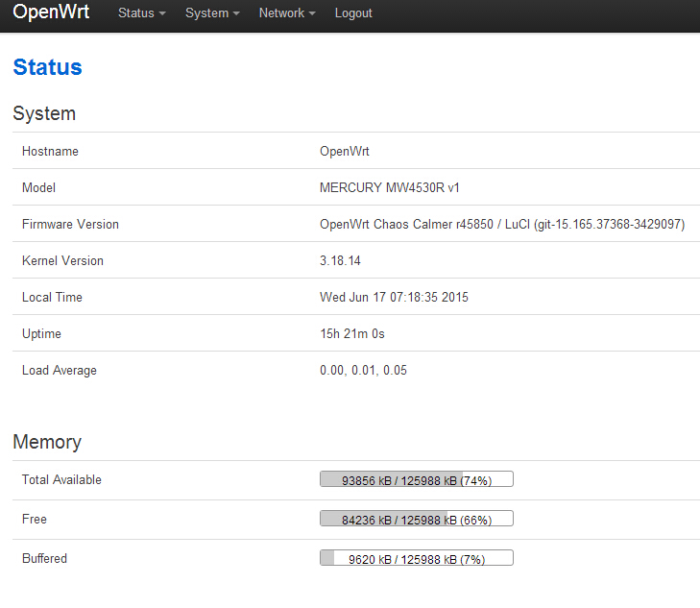Click the Local Time label
The image size is (700, 608).
(x=52, y=298)
